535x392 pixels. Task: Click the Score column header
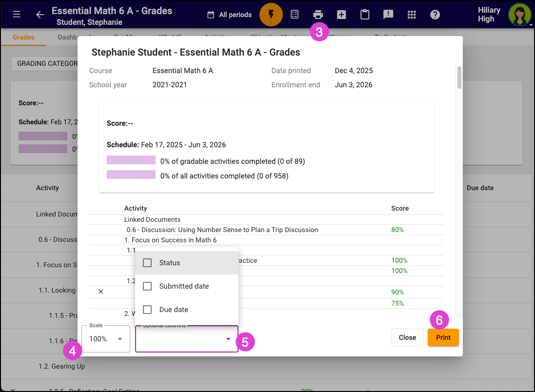click(x=399, y=208)
